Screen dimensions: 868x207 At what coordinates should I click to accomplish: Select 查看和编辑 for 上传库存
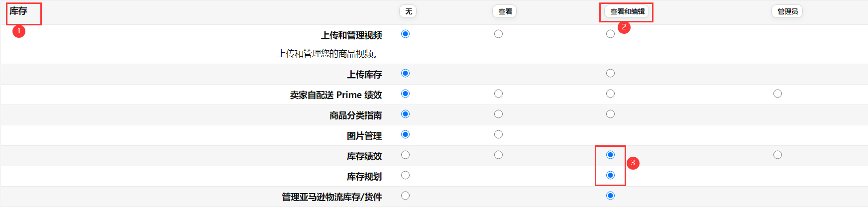(x=610, y=73)
